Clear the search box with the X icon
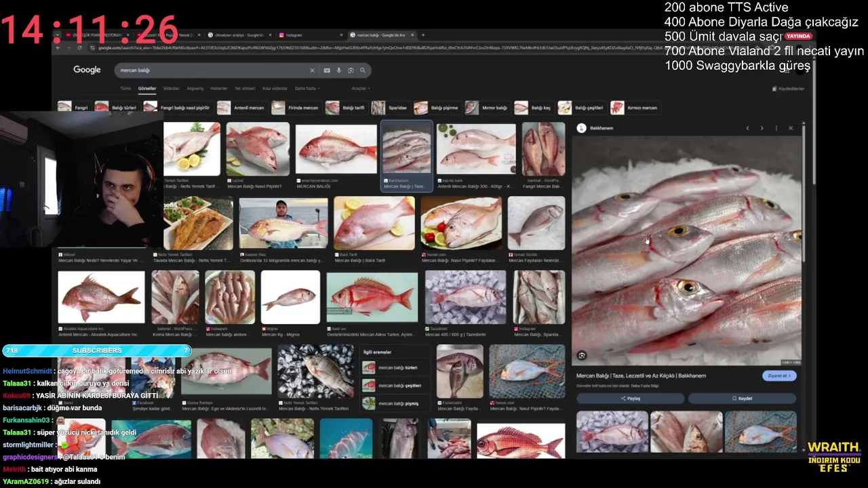The image size is (868, 488). point(312,70)
